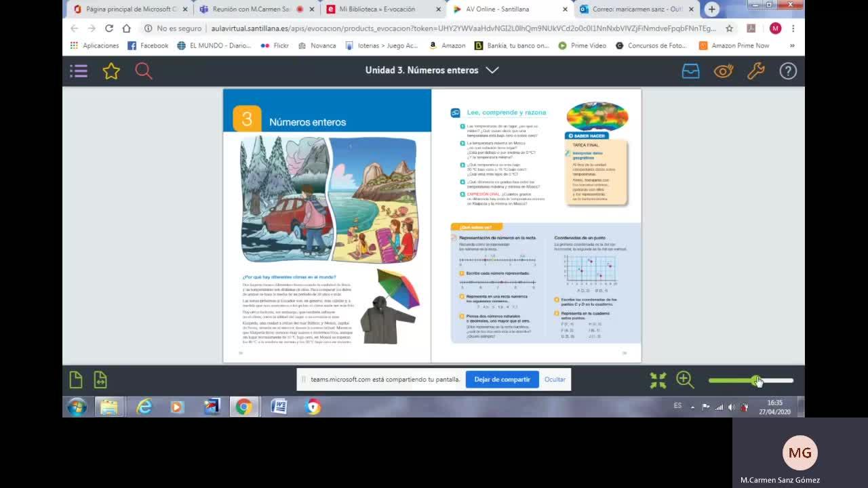Open the PDF extension icon
868x488 pixels.
[x=751, y=28]
